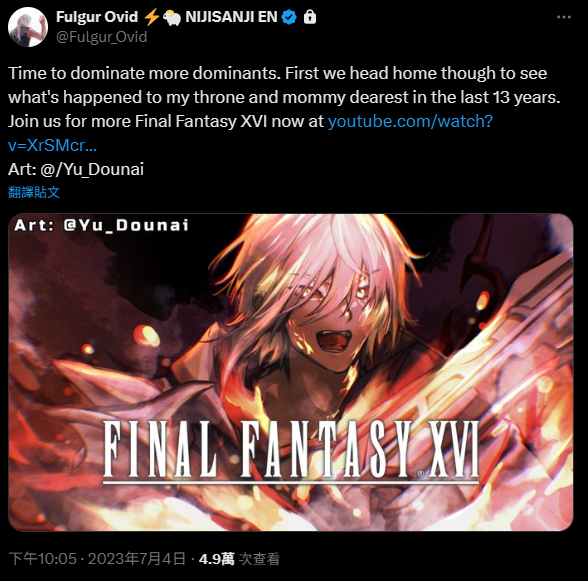This screenshot has width=588, height=581.
Task: Click the FINAL FANTASY XVI logo in image
Action: [x=291, y=450]
